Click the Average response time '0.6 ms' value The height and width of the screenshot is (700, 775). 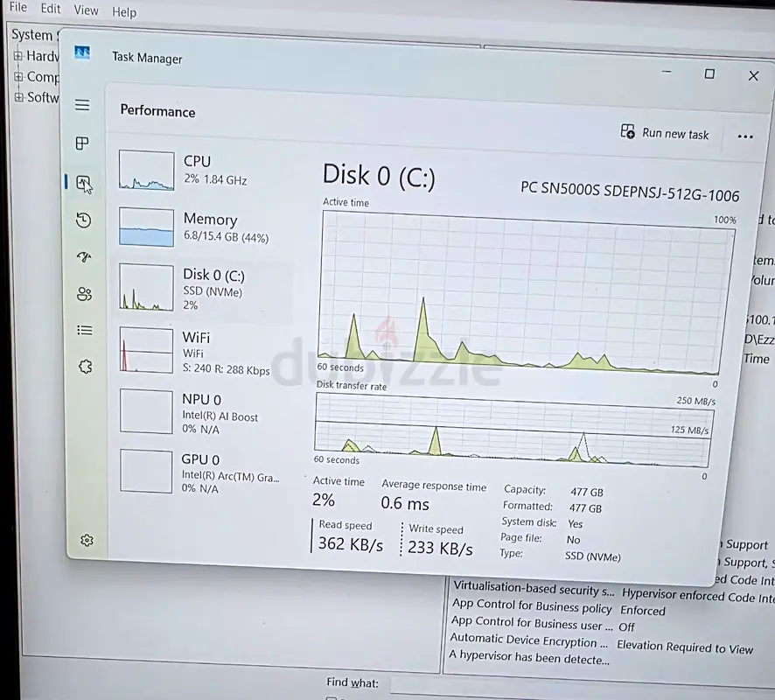405,503
